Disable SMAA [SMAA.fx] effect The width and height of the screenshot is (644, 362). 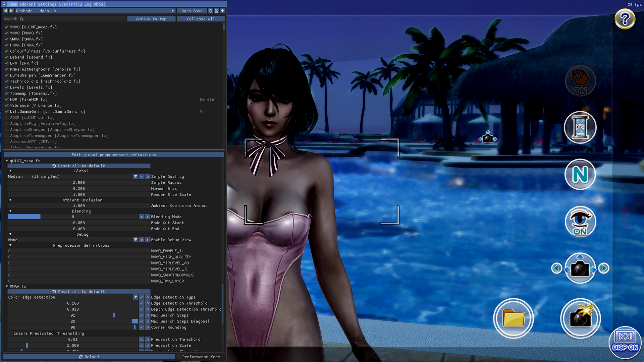click(7, 39)
